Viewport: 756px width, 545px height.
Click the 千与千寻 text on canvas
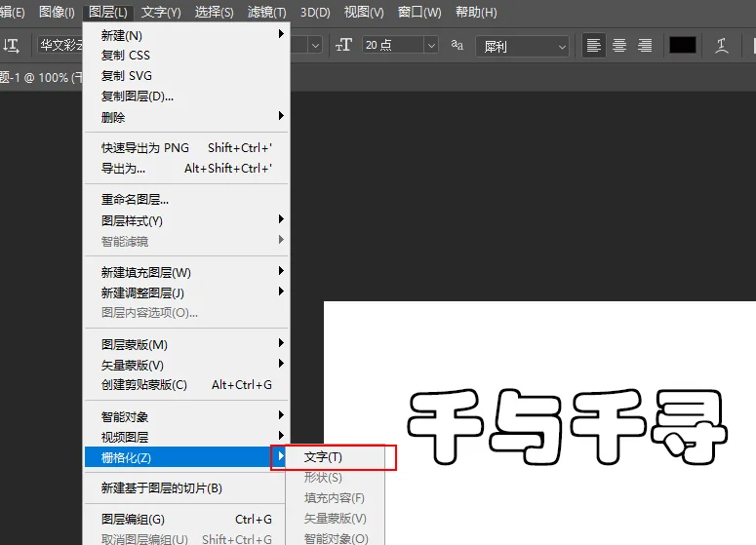[x=567, y=427]
